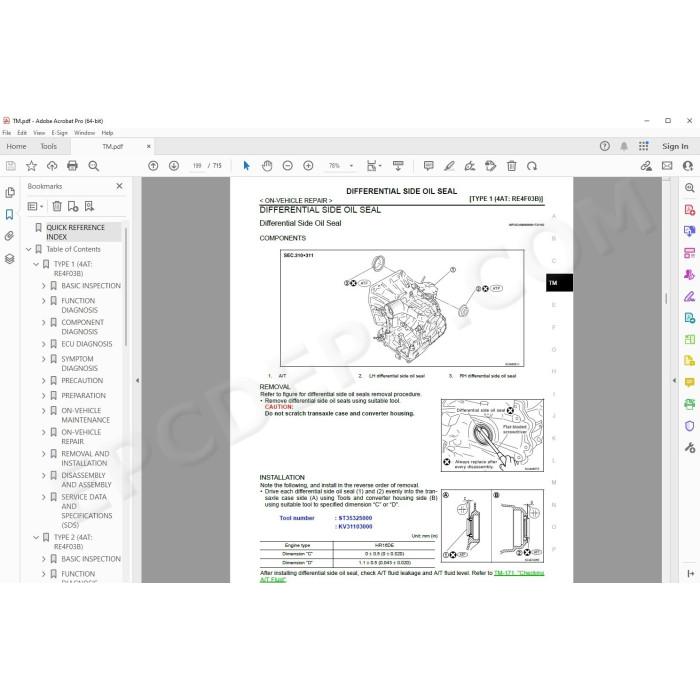
Task: Open Layers panel icon
Action: click(x=10, y=258)
